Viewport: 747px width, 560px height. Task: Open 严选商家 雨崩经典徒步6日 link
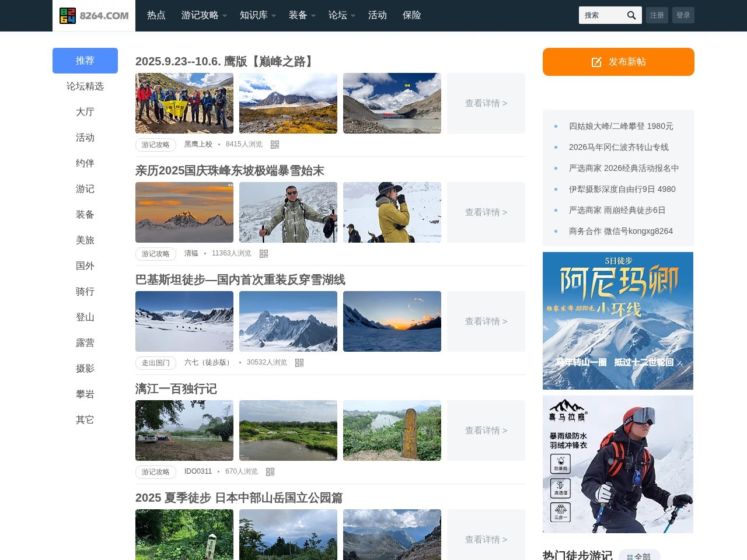(617, 210)
